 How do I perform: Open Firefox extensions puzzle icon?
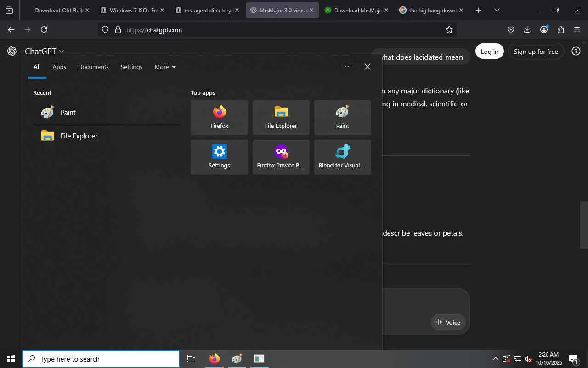pos(560,29)
